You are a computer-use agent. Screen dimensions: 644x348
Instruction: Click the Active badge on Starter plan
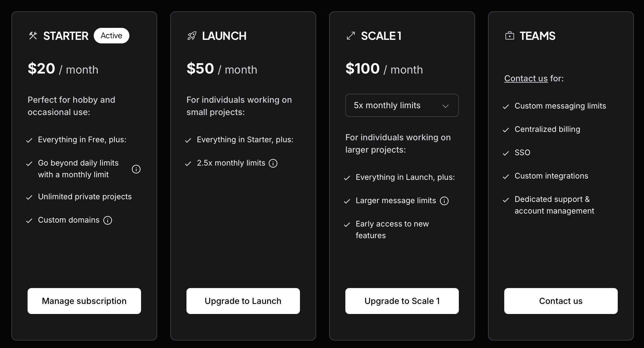(112, 36)
